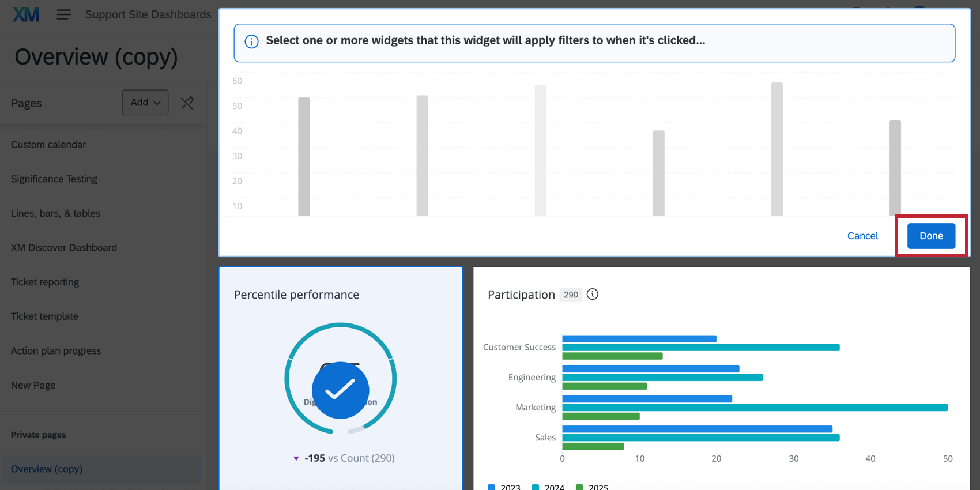
Task: Click the blue checkmark on Percentile widget
Action: pyautogui.click(x=340, y=390)
